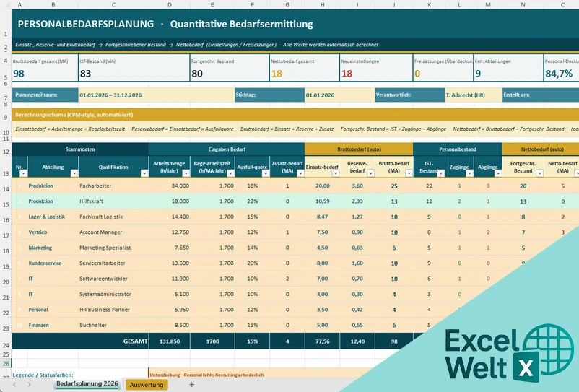Select row 26 header
The height and width of the screenshot is (392, 579).
6,363
